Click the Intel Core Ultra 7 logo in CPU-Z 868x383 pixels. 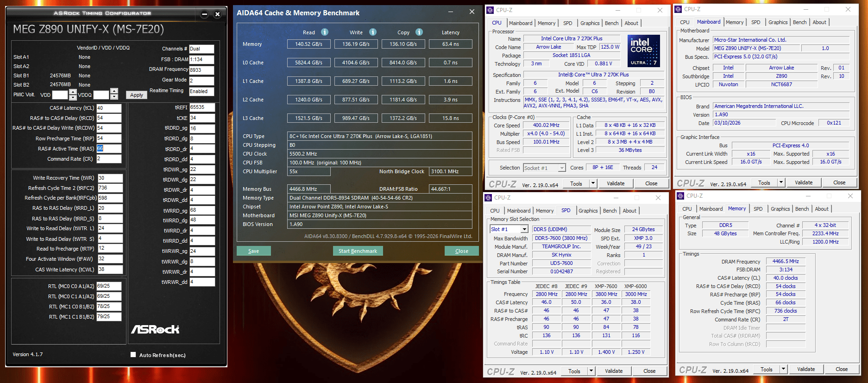[644, 51]
